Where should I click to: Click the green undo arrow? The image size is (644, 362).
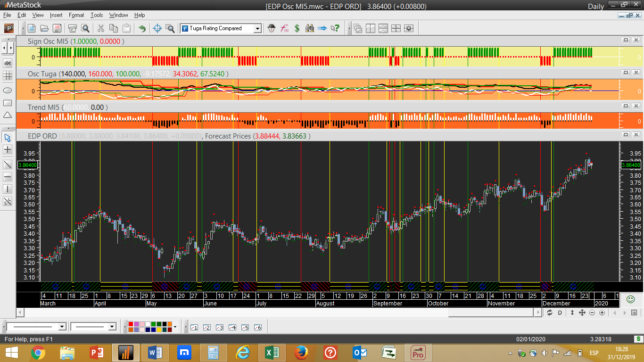[x=142, y=28]
